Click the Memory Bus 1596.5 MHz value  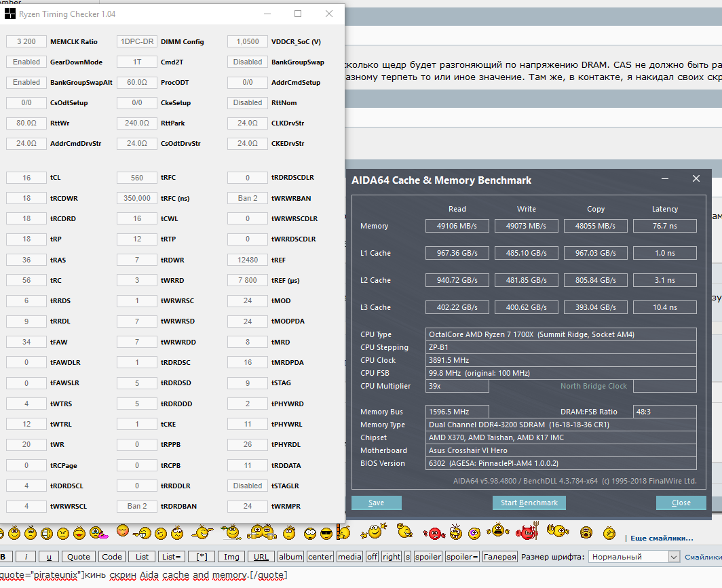point(457,412)
